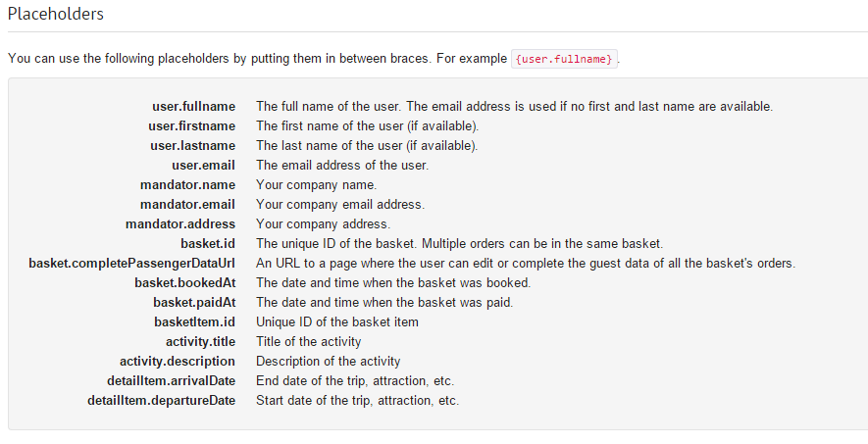The height and width of the screenshot is (444, 868).
Task: Click the basket.id placeholder label
Action: click(208, 244)
